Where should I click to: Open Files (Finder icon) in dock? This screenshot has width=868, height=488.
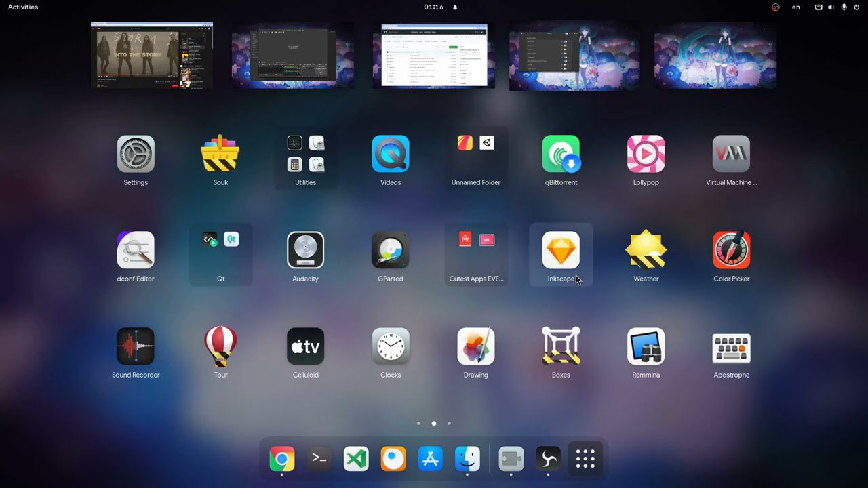[x=467, y=459]
